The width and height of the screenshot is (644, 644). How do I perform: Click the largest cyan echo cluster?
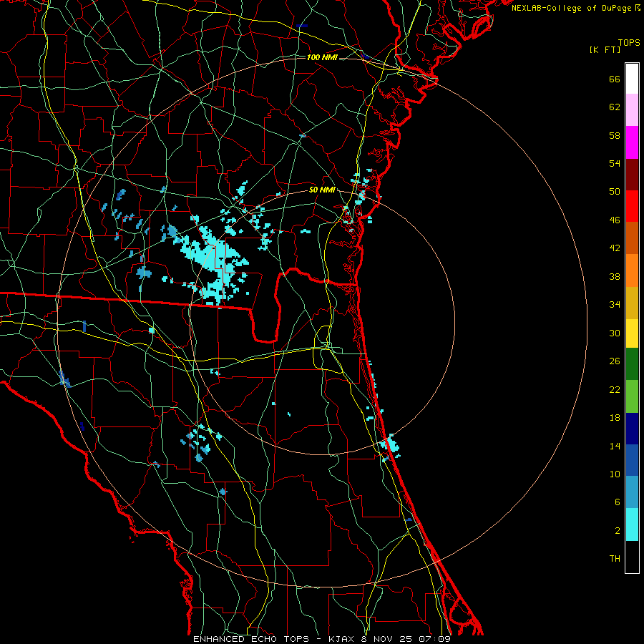pos(213,263)
